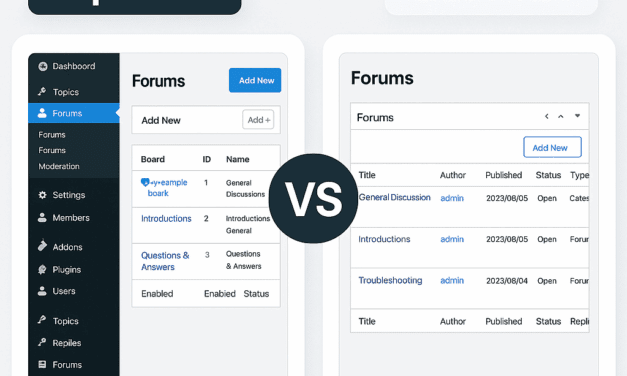Image resolution: width=627 pixels, height=376 pixels.
Task: Click the Name column header
Action: (238, 159)
